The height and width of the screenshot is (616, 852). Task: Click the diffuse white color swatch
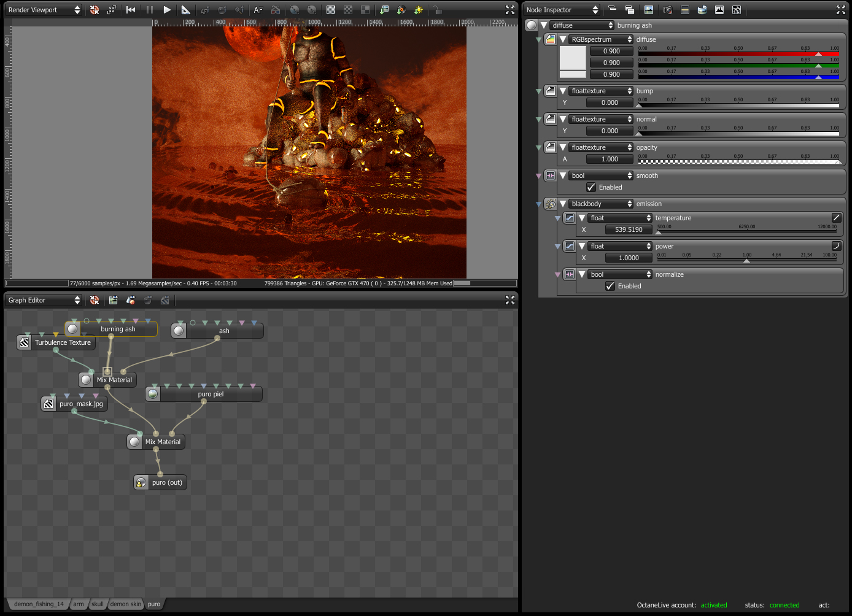[x=573, y=58]
